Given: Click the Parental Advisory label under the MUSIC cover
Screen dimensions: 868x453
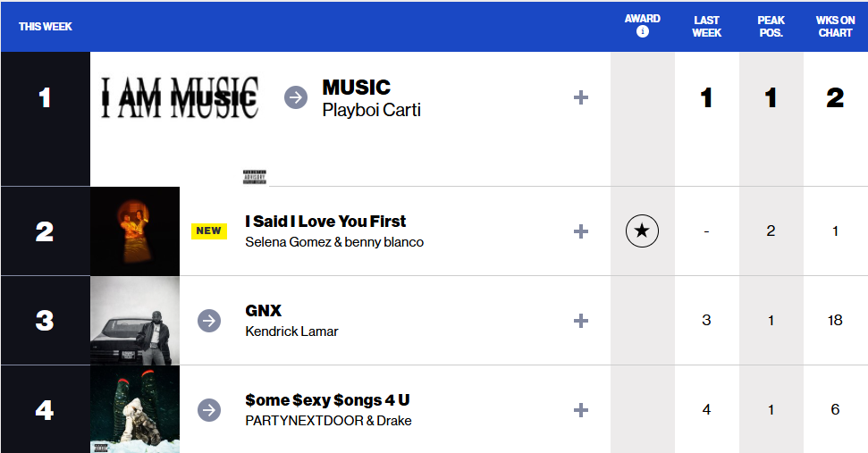Looking at the screenshot, I should pos(255,176).
